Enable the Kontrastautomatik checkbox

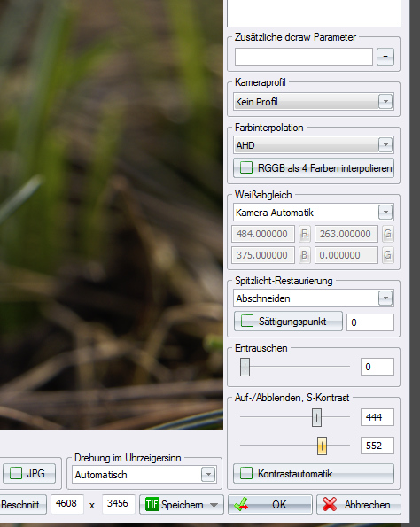tap(246, 473)
